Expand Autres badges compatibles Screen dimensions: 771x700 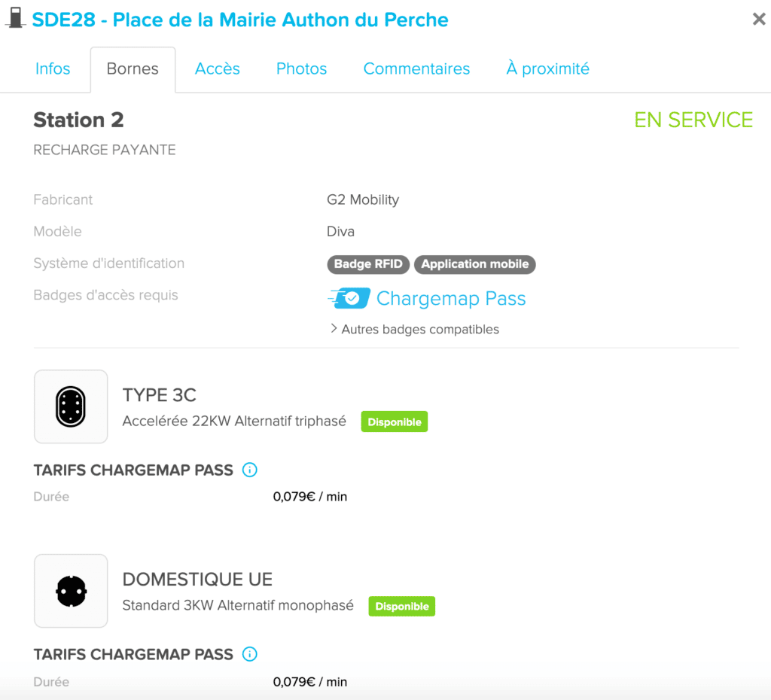415,329
